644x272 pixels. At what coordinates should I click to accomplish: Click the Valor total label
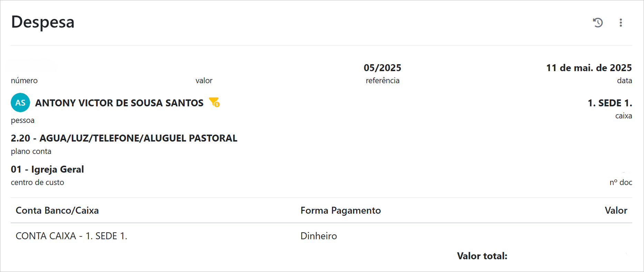pyautogui.click(x=482, y=256)
